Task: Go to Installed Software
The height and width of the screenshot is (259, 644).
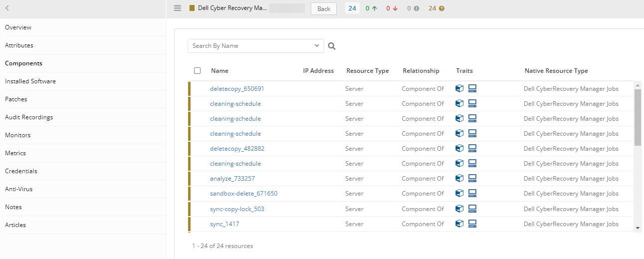Action: click(30, 81)
